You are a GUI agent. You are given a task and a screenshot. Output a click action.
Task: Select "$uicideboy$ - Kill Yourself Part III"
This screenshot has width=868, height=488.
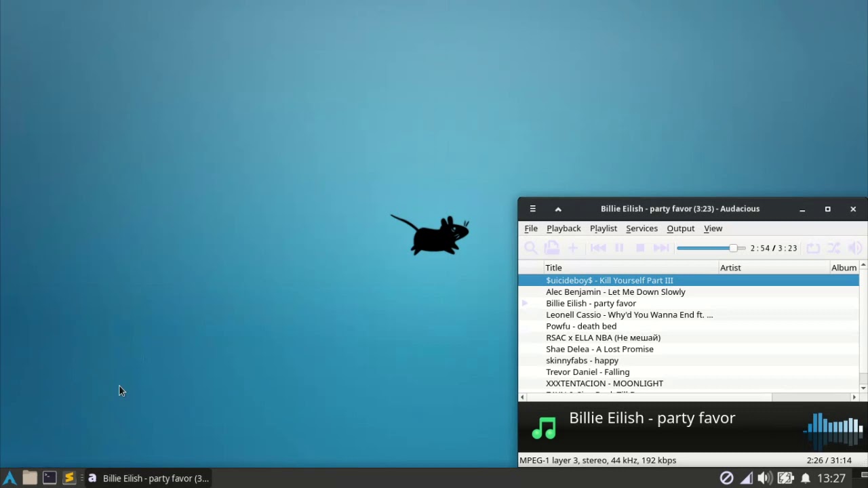(688, 281)
